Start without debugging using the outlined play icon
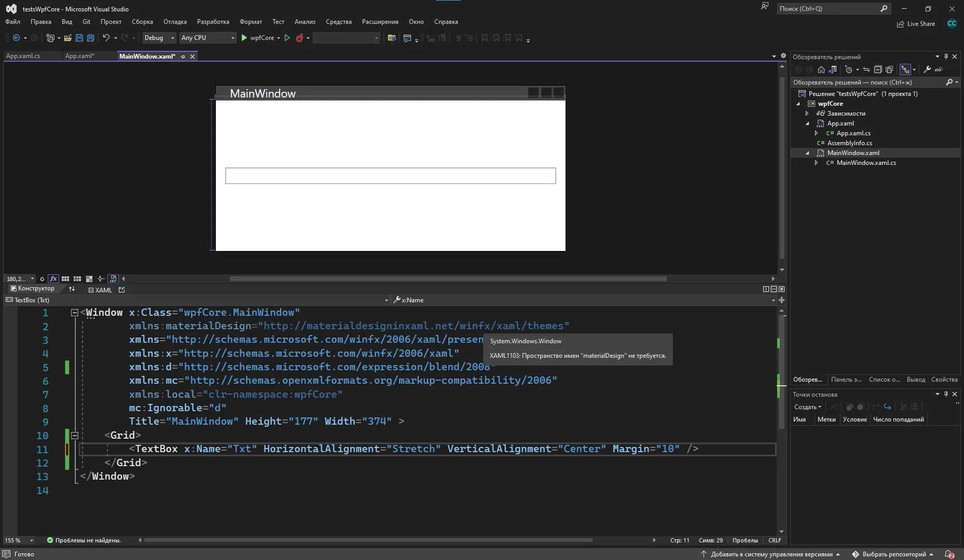Screen dimensions: 964x560 coord(287,38)
